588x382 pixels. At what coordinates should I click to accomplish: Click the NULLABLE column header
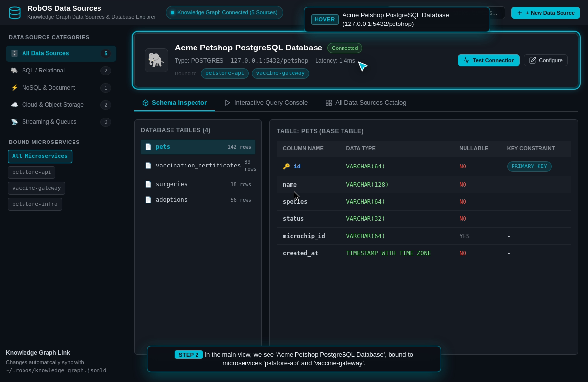tap(474, 148)
